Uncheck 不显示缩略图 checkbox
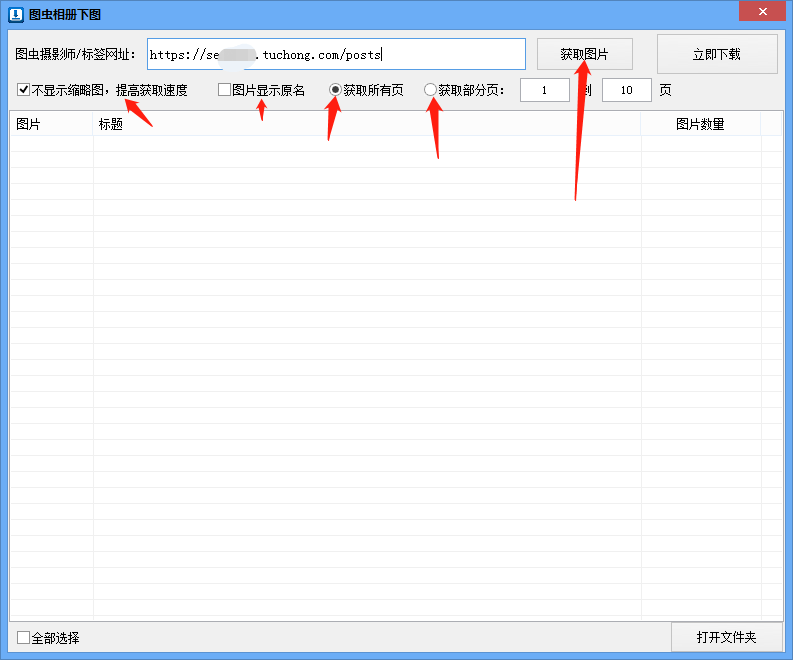 pos(24,90)
